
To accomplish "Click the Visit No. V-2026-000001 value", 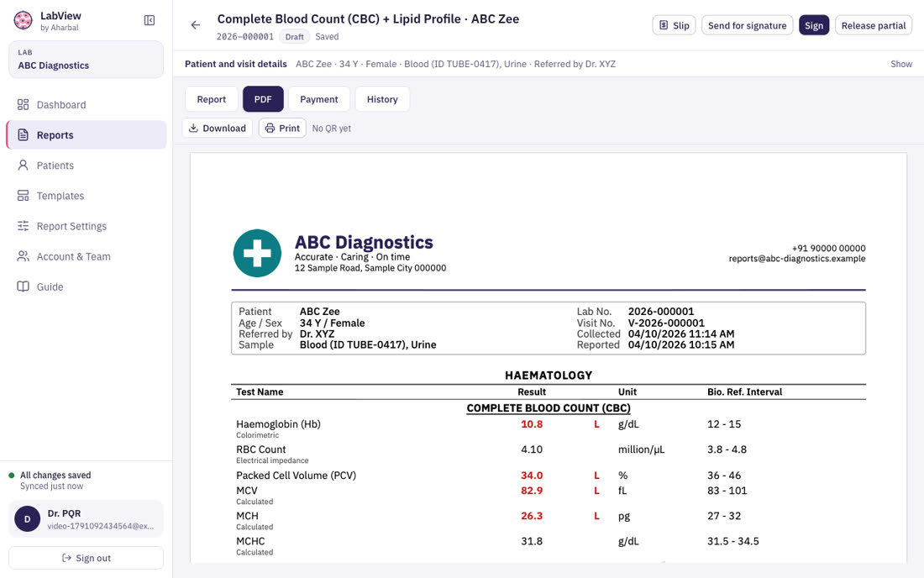I will point(666,323).
